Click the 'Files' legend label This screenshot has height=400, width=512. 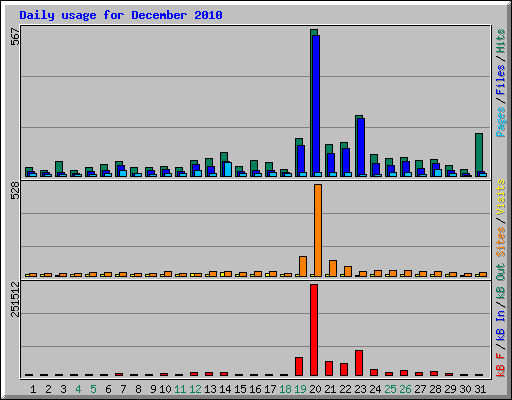[501, 80]
